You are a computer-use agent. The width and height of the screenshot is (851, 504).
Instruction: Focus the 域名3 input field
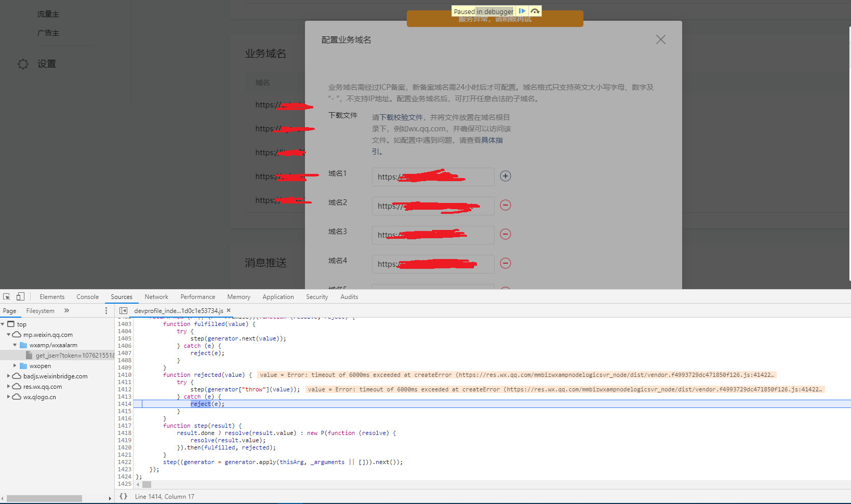tap(433, 235)
